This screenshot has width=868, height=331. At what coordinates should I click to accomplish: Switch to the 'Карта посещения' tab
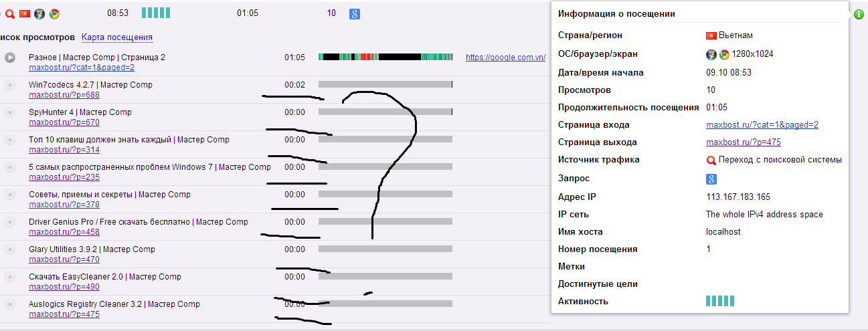coord(117,37)
